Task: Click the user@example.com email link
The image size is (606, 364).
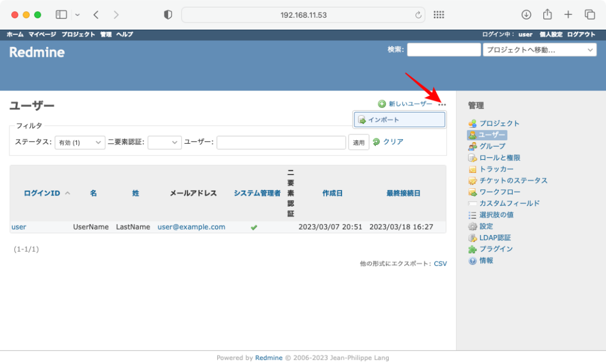Action: 191,227
